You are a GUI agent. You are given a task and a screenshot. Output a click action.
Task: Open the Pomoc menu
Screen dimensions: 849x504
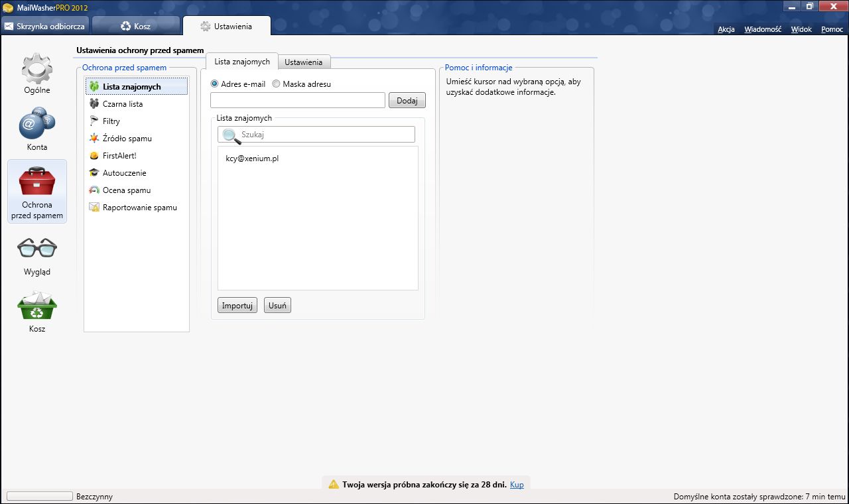click(832, 29)
